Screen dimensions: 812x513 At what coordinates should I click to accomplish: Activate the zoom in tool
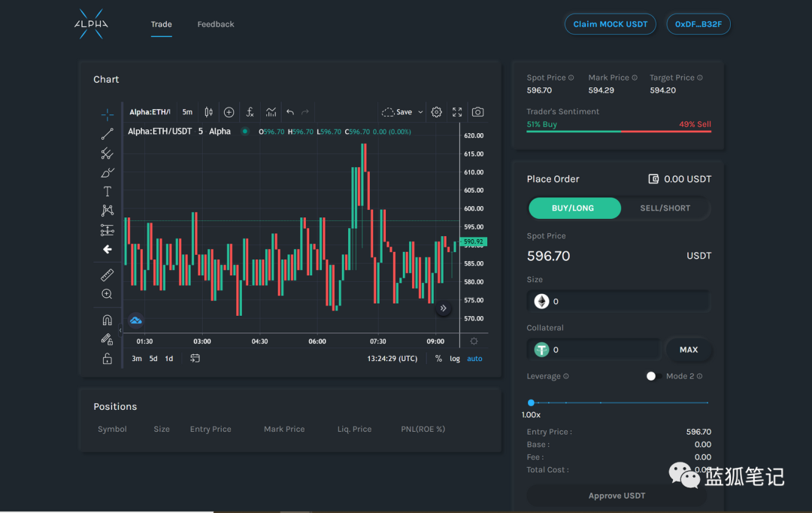pyautogui.click(x=108, y=294)
